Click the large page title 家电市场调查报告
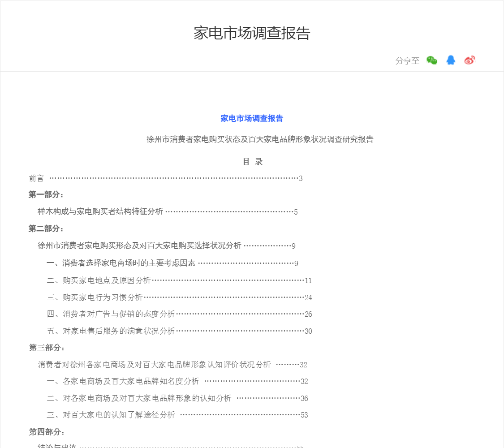Image resolution: width=504 pixels, height=448 pixels. [x=252, y=33]
